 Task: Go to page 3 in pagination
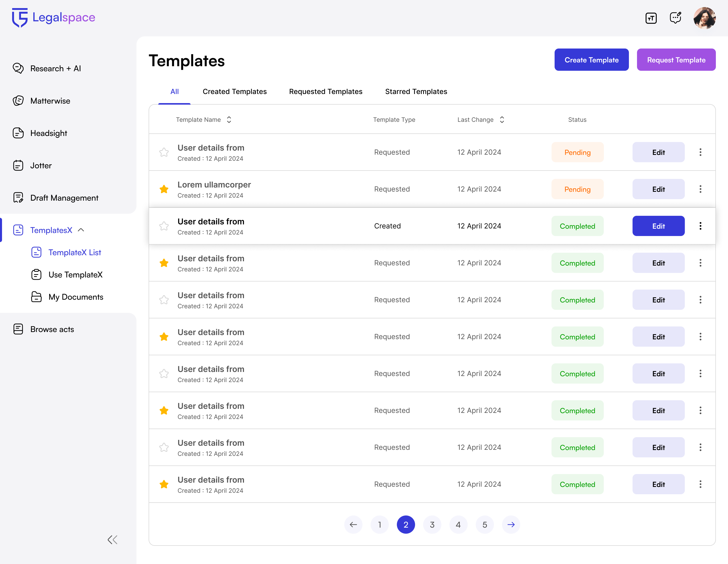pos(432,525)
